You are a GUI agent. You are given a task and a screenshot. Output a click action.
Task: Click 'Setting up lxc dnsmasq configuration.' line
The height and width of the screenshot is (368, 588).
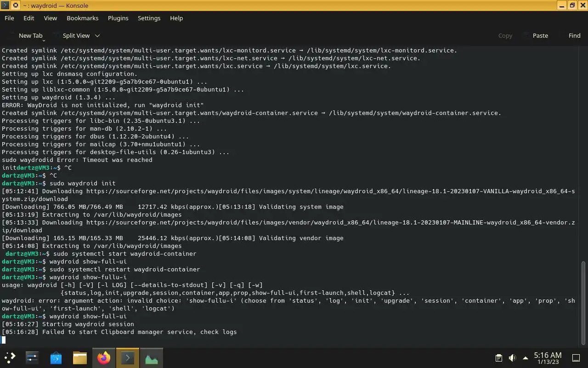tap(70, 74)
